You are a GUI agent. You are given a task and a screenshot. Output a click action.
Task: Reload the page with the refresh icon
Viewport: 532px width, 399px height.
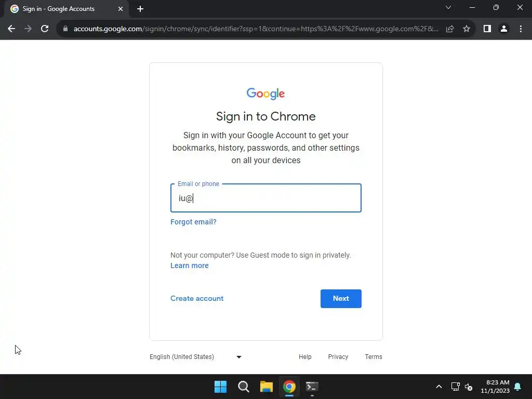point(45,29)
